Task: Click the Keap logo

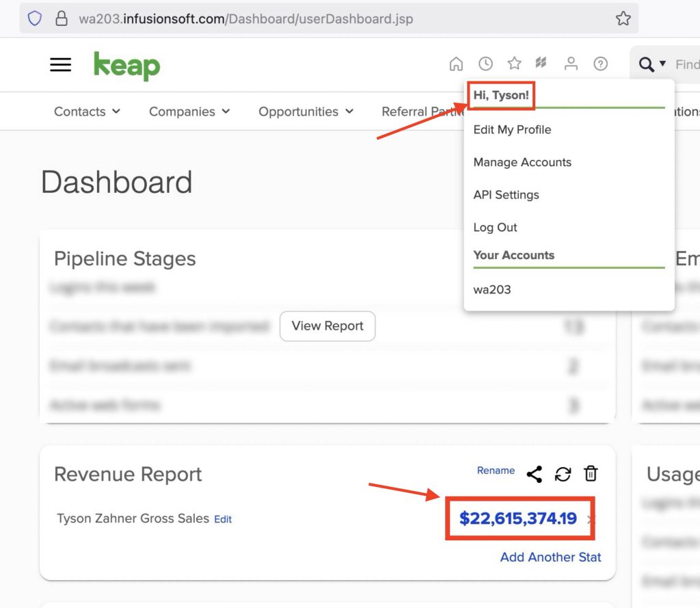Action: (126, 66)
